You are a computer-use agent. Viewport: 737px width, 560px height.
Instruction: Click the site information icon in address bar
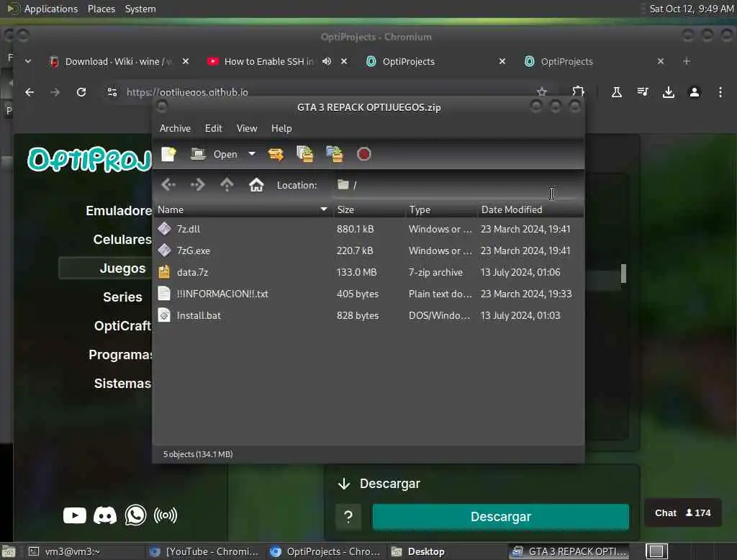click(112, 92)
